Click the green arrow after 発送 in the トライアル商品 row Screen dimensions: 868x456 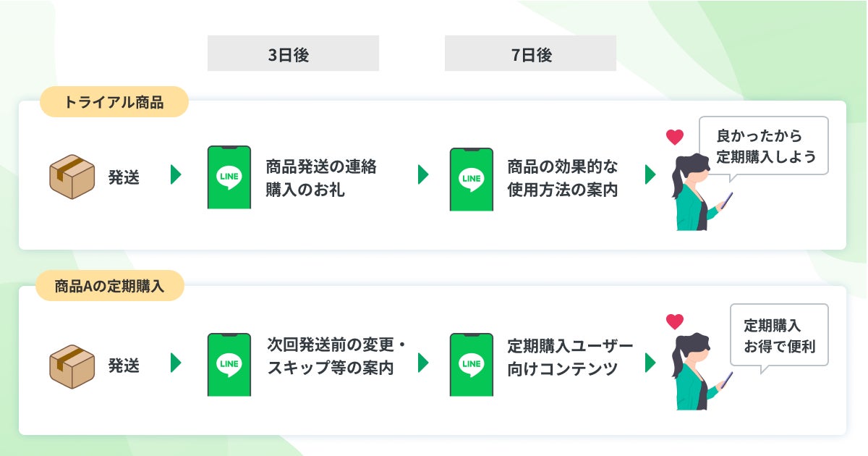tap(176, 175)
